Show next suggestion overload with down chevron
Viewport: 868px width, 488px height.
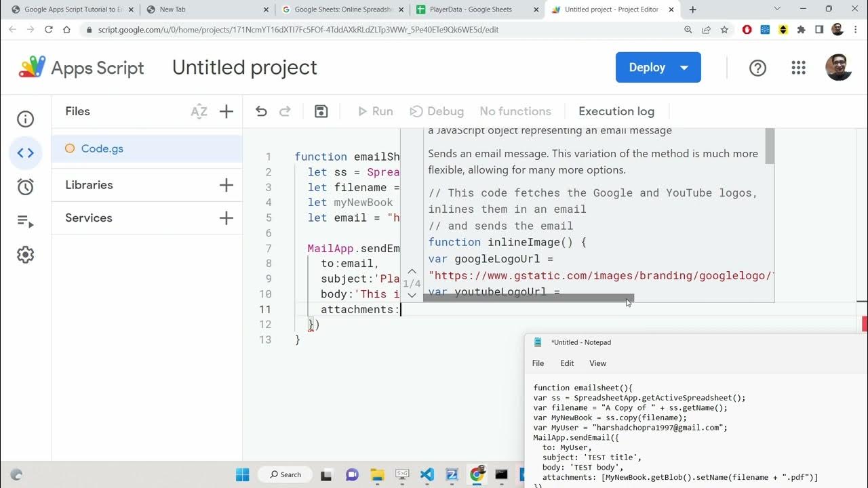tap(412, 296)
